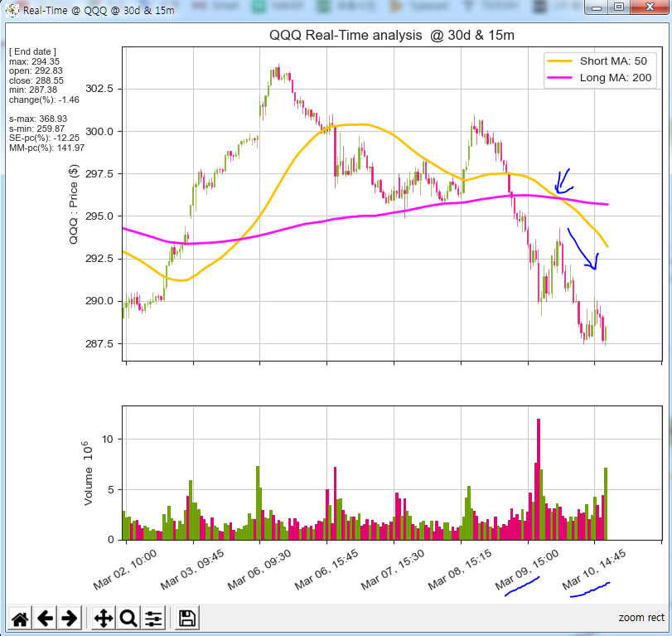672x636 pixels.
Task: Click the s-max: 368.93 statistic
Action: (38, 119)
